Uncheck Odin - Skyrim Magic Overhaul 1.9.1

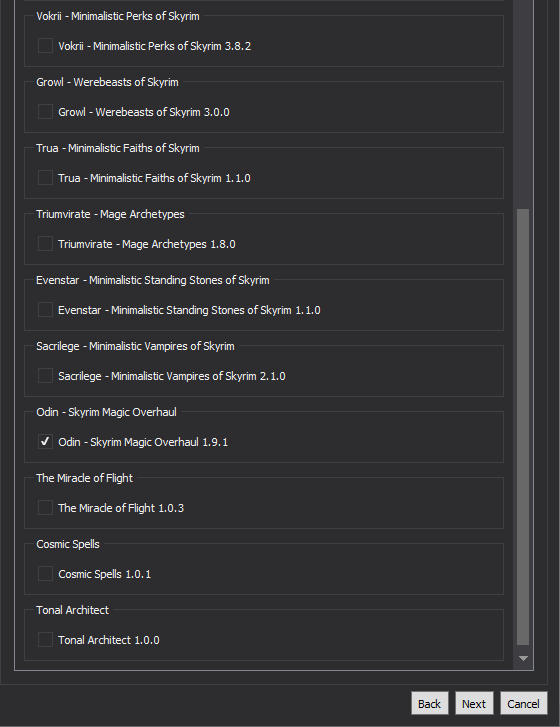pos(45,441)
